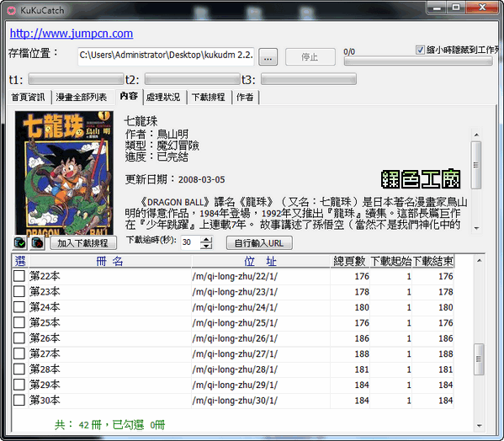
Task: Click the t1 progress bar
Action: click(77, 79)
